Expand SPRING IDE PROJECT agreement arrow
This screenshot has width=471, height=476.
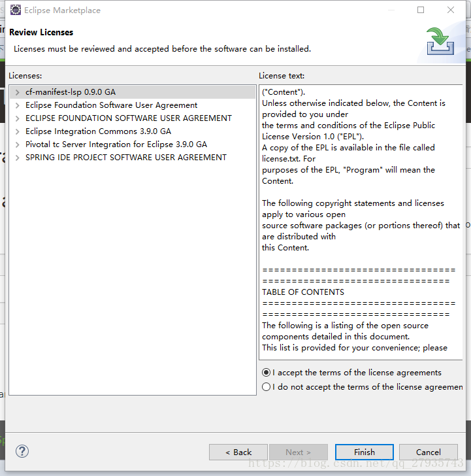(x=17, y=158)
